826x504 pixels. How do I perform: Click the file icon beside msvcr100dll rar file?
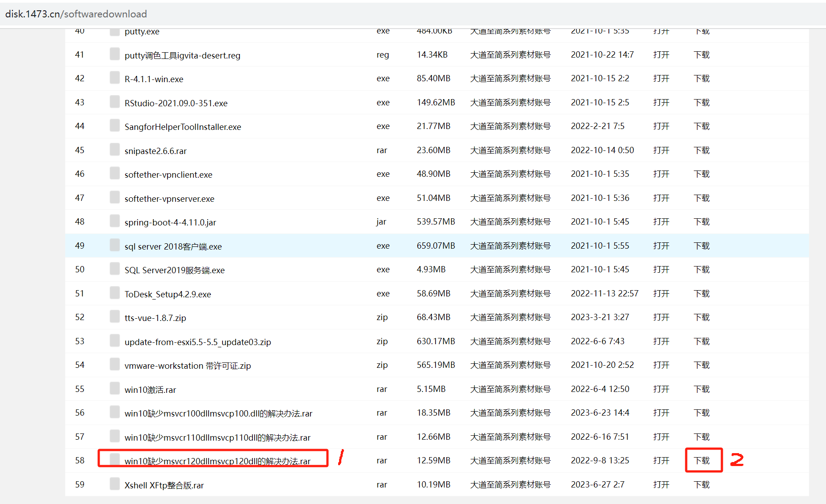click(115, 412)
